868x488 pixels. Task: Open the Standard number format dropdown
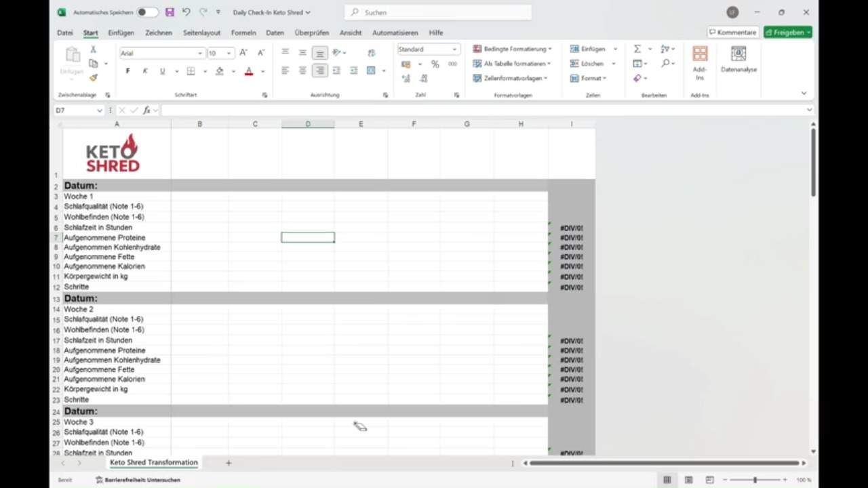pos(428,49)
